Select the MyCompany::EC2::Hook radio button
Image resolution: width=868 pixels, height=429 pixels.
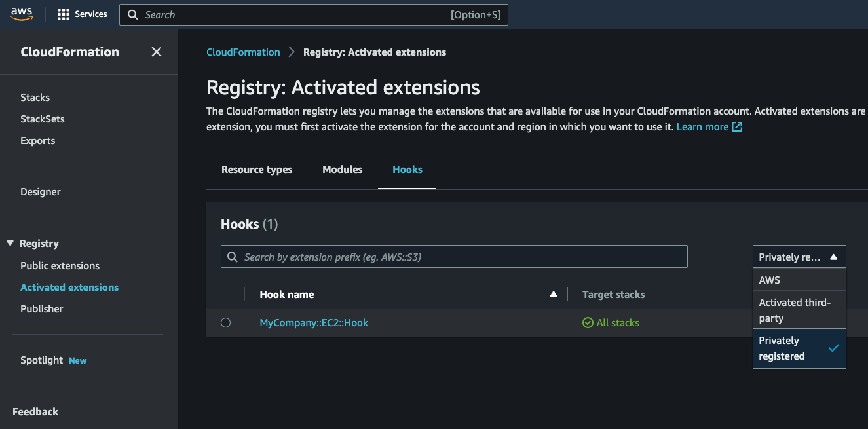point(226,322)
